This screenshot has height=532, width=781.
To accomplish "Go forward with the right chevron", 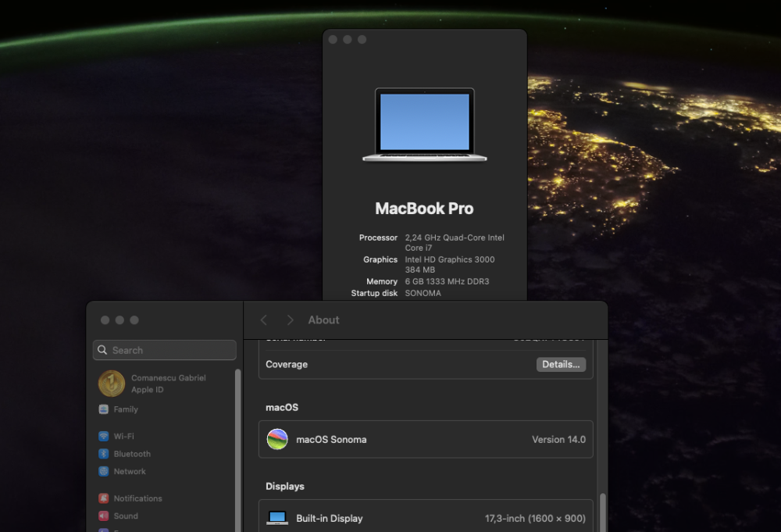I will click(290, 320).
